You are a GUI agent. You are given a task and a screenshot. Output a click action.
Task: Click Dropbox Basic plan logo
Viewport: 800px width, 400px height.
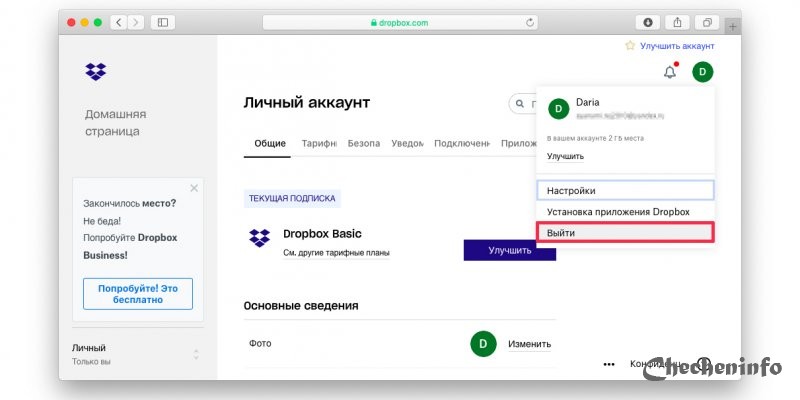259,238
